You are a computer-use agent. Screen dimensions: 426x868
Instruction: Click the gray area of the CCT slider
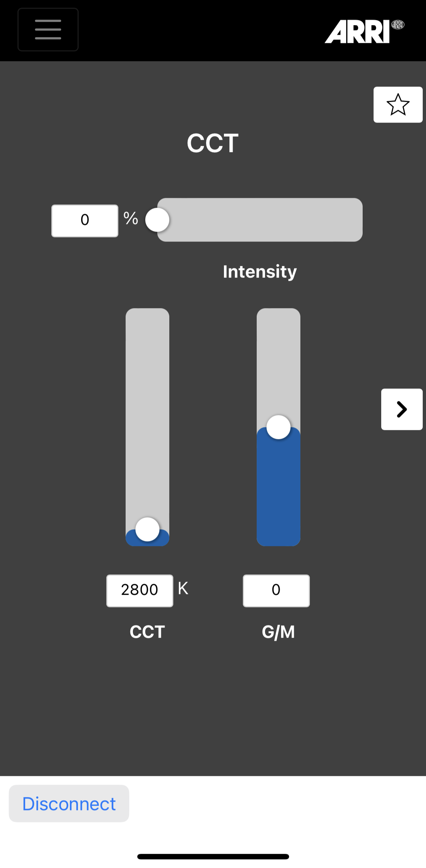[x=147, y=400]
